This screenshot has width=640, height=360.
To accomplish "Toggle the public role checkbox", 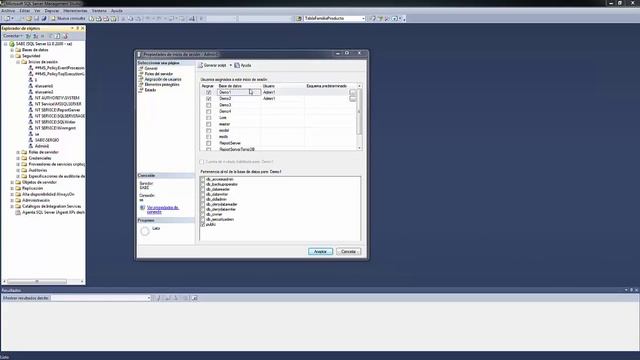I will point(202,224).
